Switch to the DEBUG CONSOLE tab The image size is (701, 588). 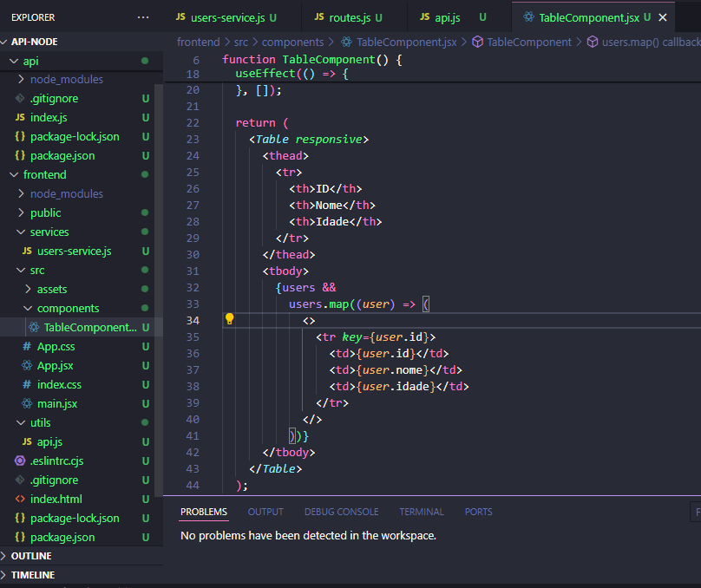tap(341, 512)
